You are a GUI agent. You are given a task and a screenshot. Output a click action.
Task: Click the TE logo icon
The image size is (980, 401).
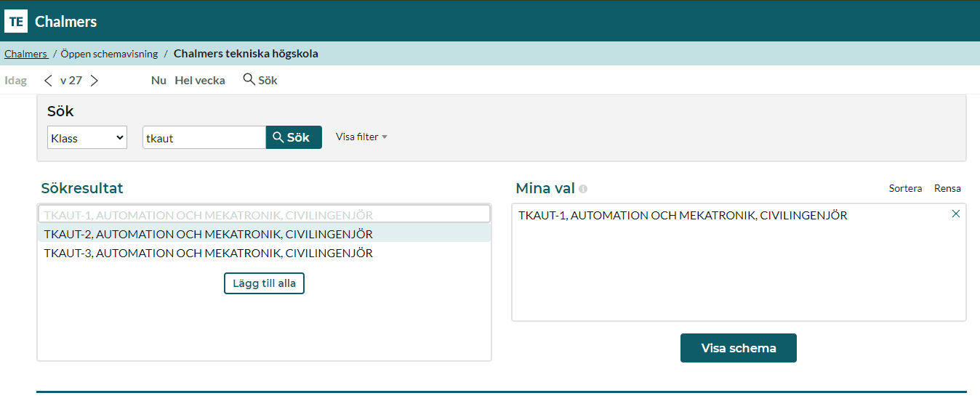(16, 22)
